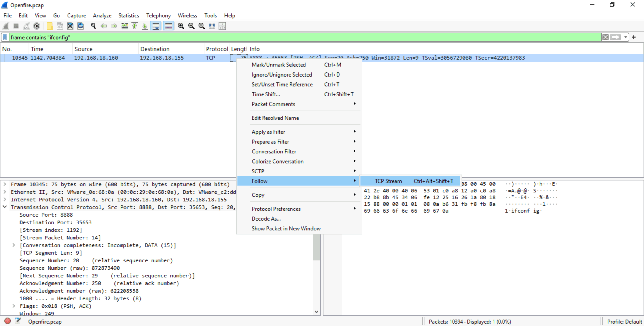This screenshot has width=644, height=326.
Task: Expand Protocol Preferences submenu
Action: tap(299, 209)
